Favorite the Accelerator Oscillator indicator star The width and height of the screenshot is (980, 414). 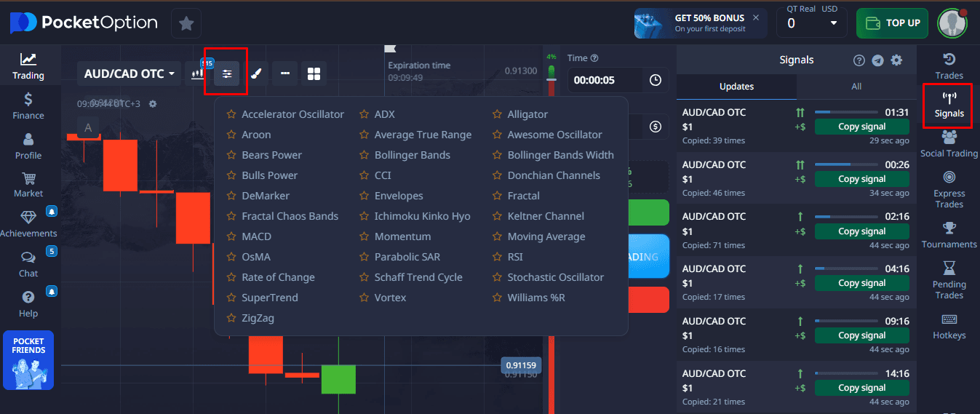coord(231,114)
